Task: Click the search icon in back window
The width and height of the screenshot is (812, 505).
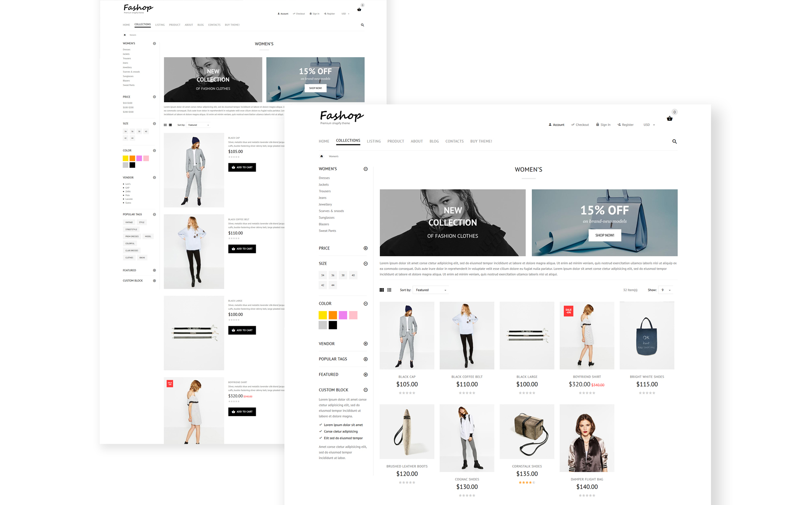Action: [362, 25]
